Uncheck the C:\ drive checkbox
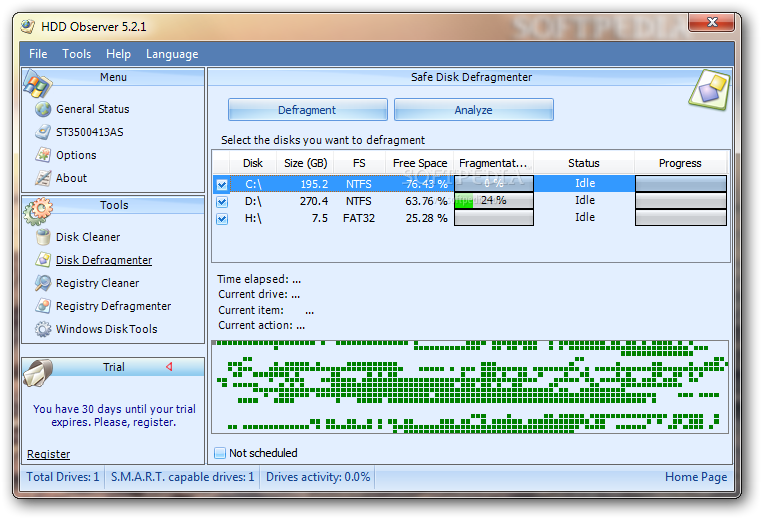 pos(222,184)
